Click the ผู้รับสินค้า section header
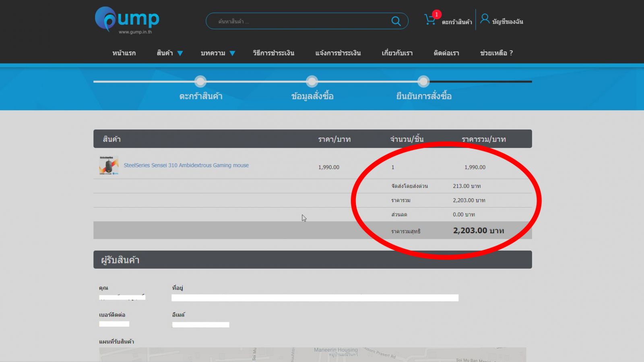 point(313,260)
